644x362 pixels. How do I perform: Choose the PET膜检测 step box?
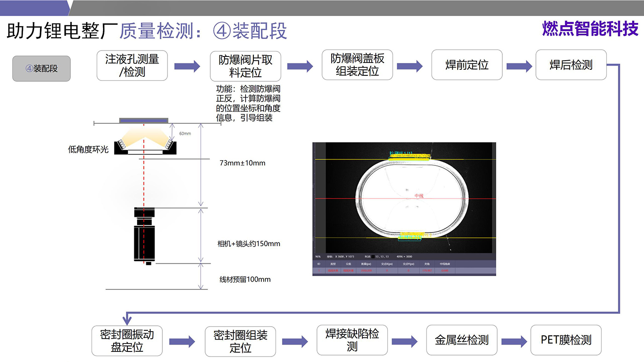(x=566, y=340)
